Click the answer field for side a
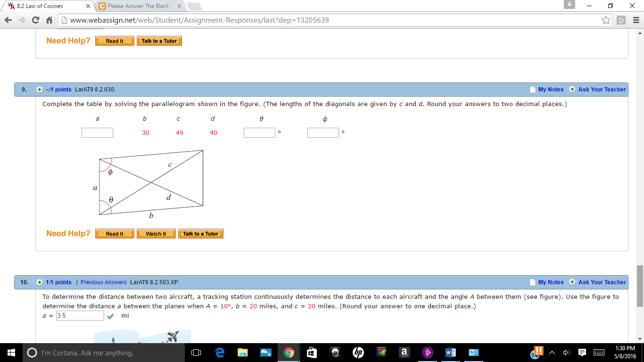 (97, 133)
